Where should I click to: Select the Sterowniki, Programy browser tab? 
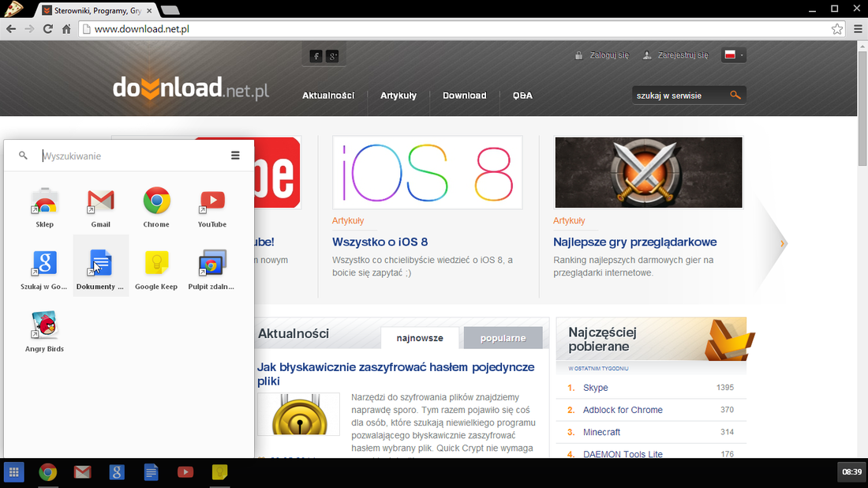(97, 10)
